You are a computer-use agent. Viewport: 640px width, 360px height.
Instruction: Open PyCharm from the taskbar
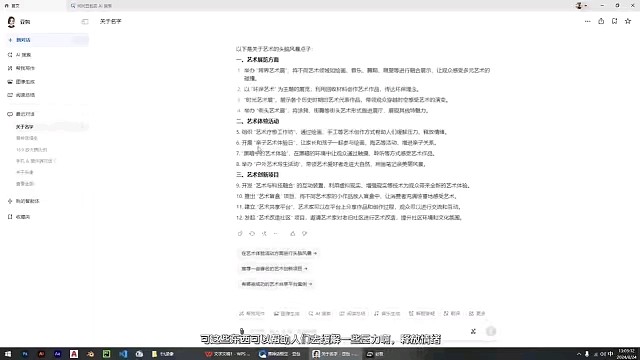(x=107, y=354)
